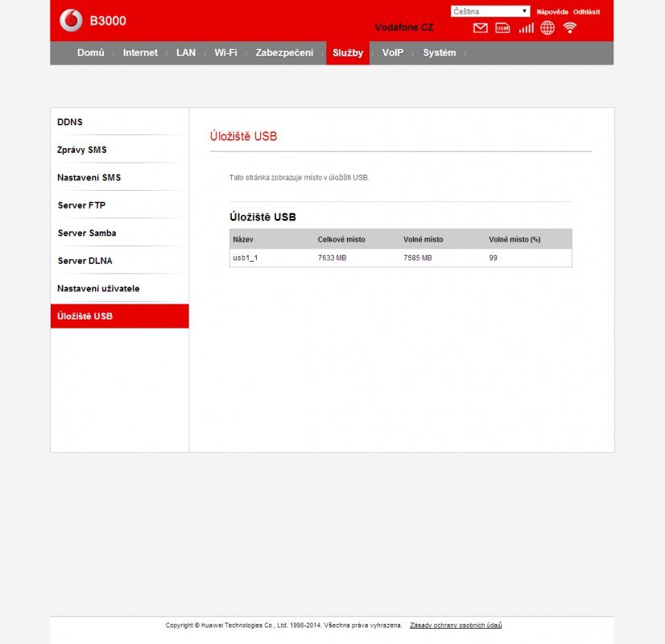Click Odhlásit to log out
665x644 pixels.
pyautogui.click(x=586, y=12)
